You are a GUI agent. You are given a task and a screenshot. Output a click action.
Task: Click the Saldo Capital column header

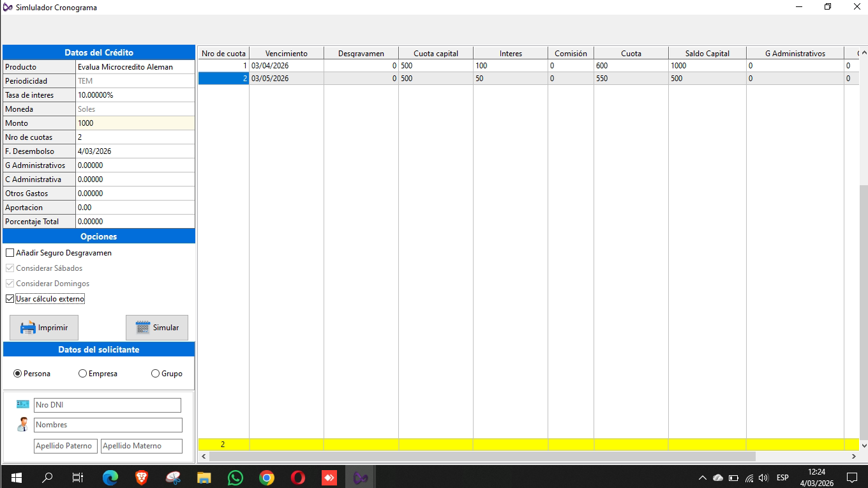[x=707, y=54]
